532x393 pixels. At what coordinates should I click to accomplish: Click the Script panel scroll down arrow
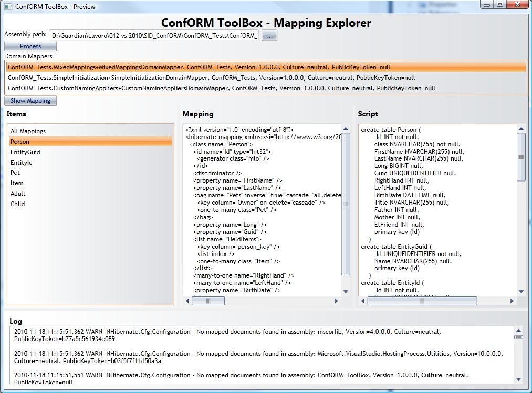tap(521, 292)
